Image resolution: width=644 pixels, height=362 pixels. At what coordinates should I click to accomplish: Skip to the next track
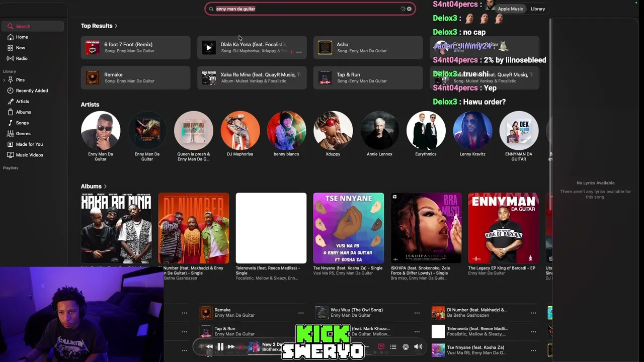pos(231,346)
